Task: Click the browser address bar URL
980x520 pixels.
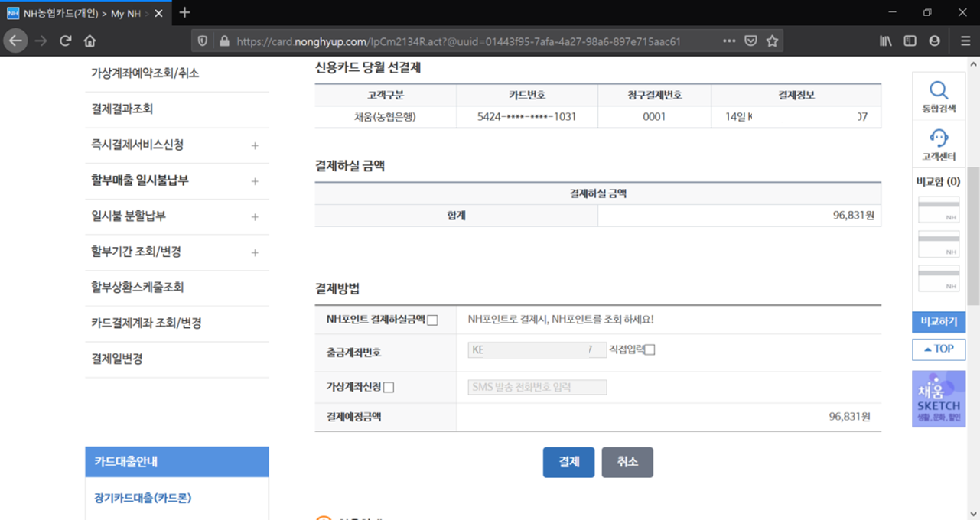Action: tap(459, 41)
